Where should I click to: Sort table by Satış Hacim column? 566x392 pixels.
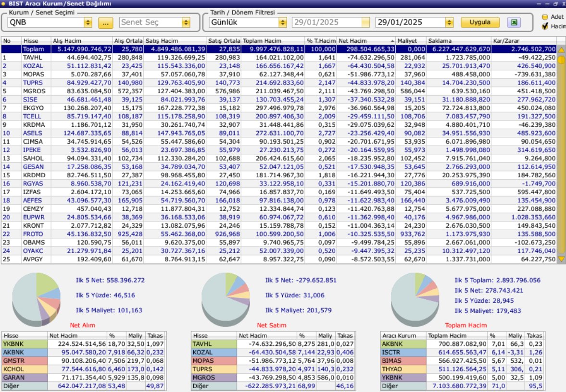[x=175, y=41]
